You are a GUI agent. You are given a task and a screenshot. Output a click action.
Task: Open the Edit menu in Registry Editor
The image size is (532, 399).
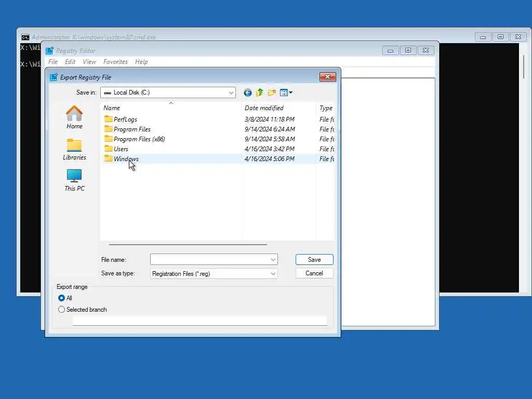(70, 62)
